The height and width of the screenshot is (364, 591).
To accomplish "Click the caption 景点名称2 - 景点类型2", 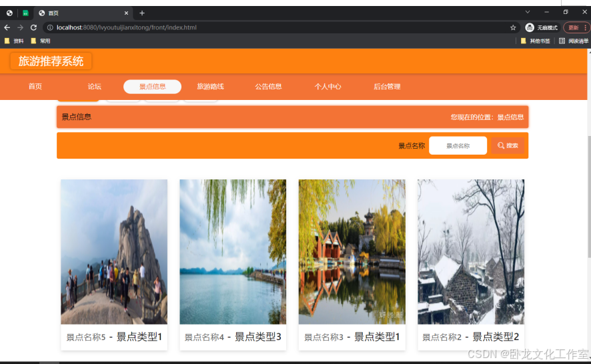I will (471, 337).
